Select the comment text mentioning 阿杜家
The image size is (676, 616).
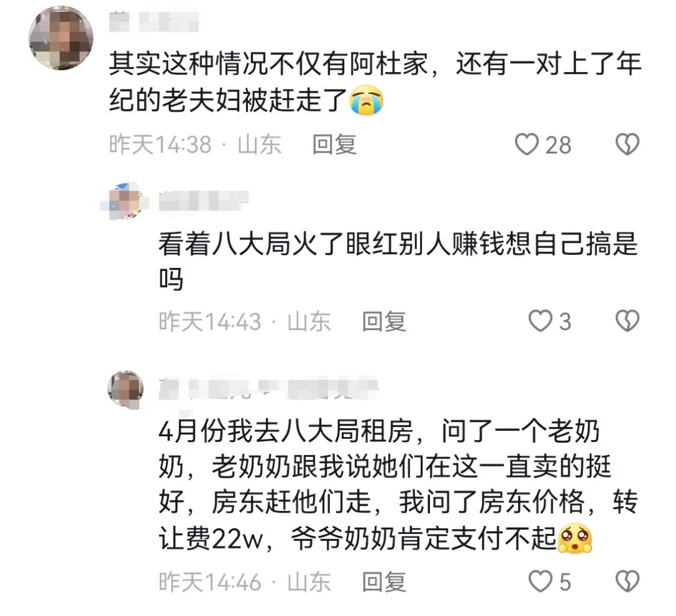[x=376, y=81]
